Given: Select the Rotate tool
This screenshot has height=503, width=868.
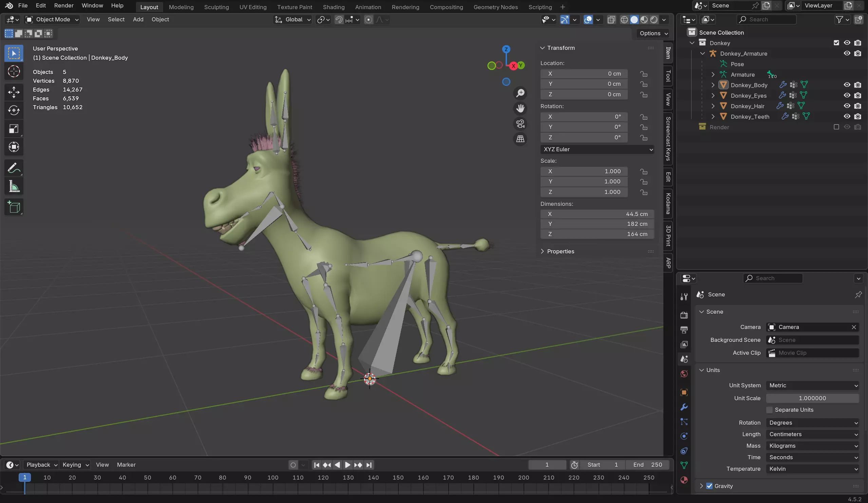Looking at the screenshot, I should coord(14,110).
